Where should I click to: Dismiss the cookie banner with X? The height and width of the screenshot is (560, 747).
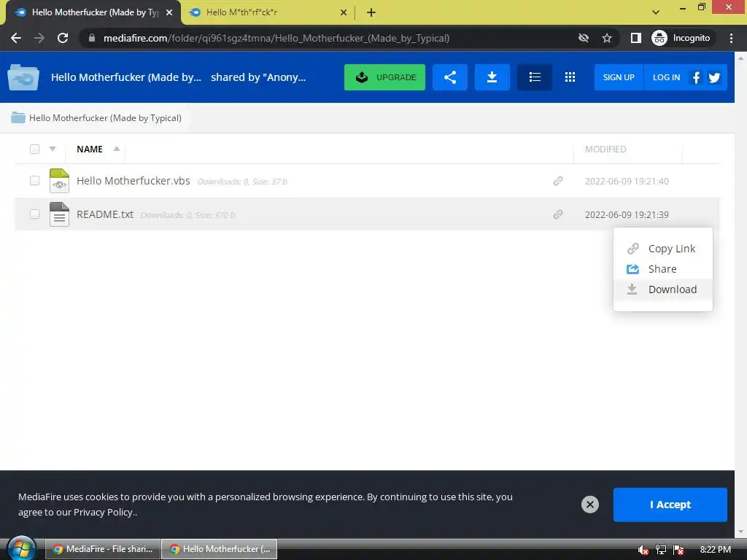coord(589,505)
